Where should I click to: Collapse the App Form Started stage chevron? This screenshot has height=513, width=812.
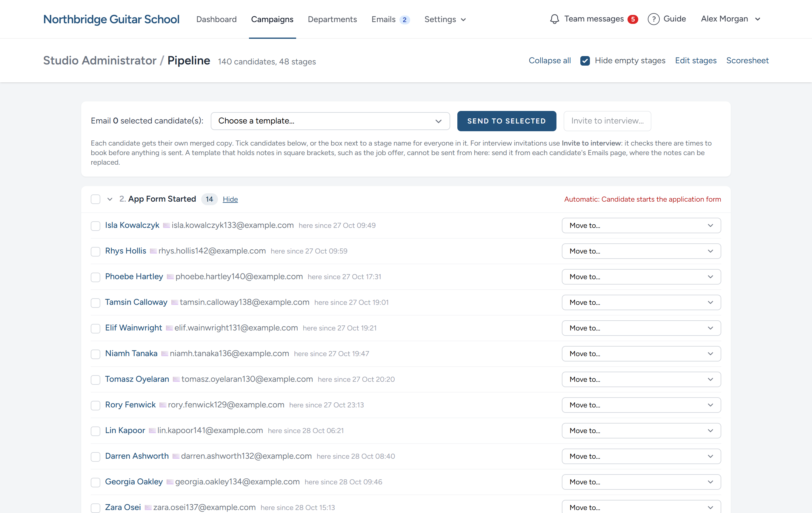tap(110, 199)
